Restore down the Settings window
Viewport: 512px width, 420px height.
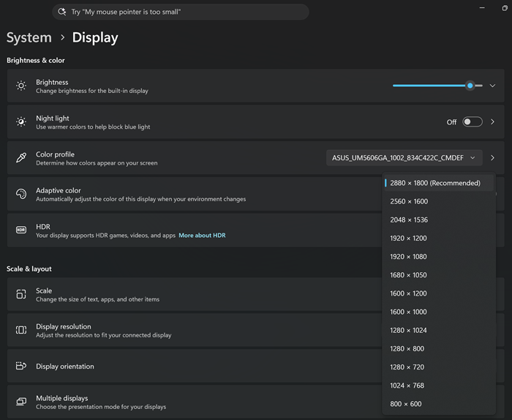coord(505,8)
